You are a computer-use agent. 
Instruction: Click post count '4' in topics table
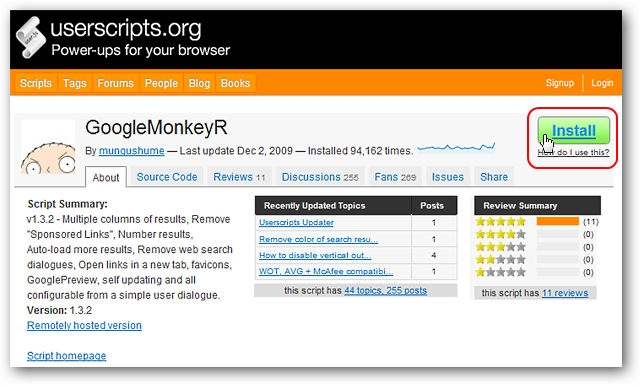pyautogui.click(x=433, y=255)
